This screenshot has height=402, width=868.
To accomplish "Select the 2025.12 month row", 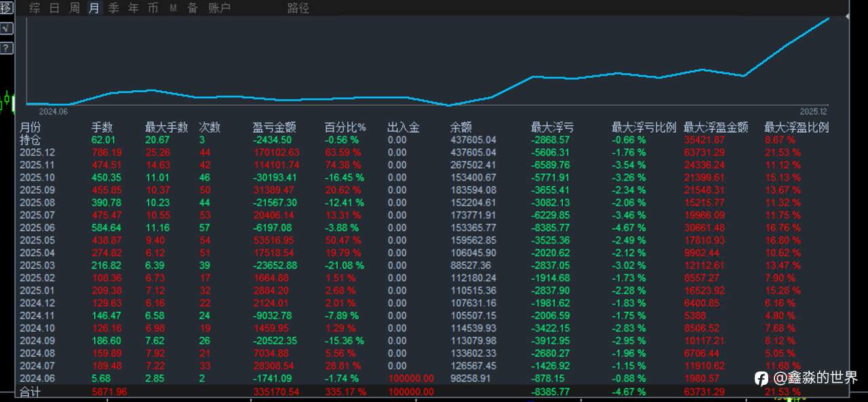I will 37,152.
